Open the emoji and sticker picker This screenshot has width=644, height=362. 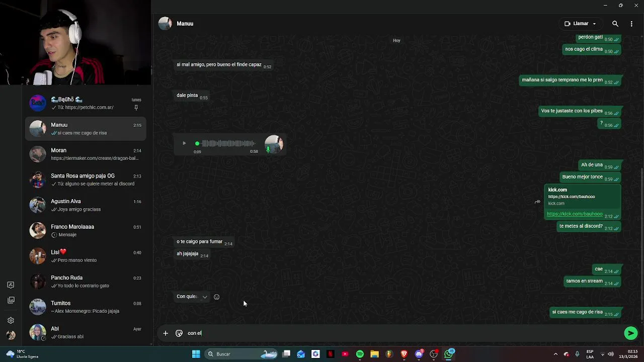click(179, 333)
